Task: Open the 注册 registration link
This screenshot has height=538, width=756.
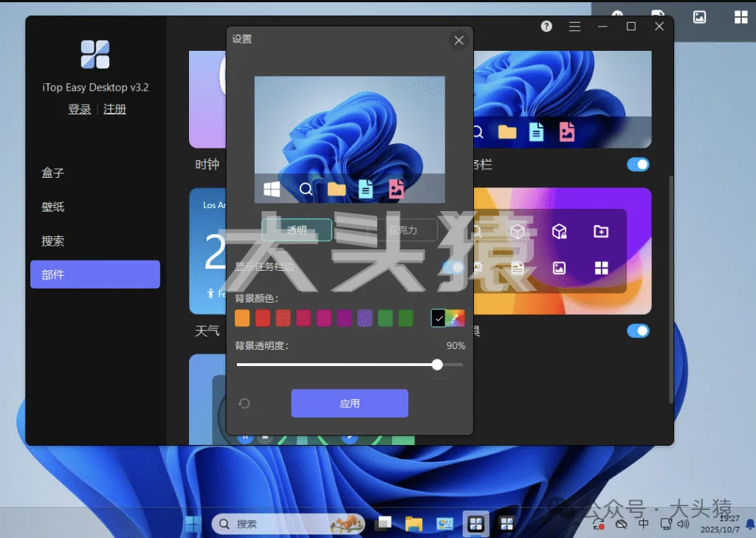Action: 115,108
